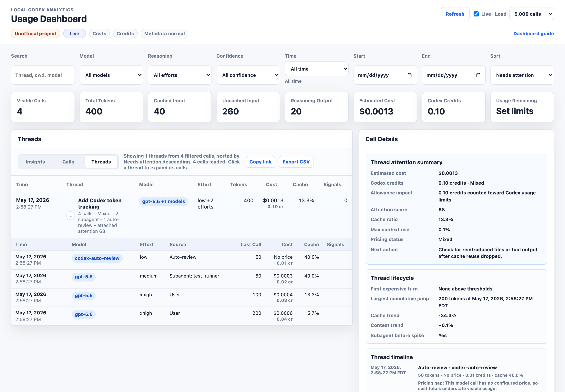Click the Unofficial project badge
Screen dimensions: 565x392
point(35,34)
